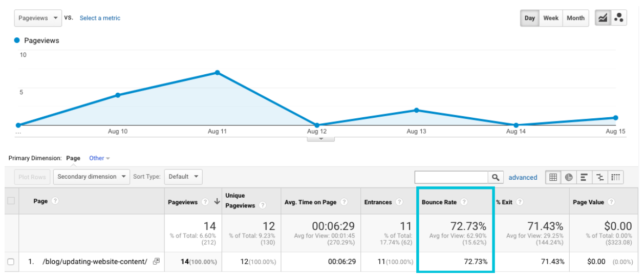Viewport: 644px width, 275px height.
Task: Open page link icon next to /blog/updating-website-content/
Action: (x=156, y=261)
